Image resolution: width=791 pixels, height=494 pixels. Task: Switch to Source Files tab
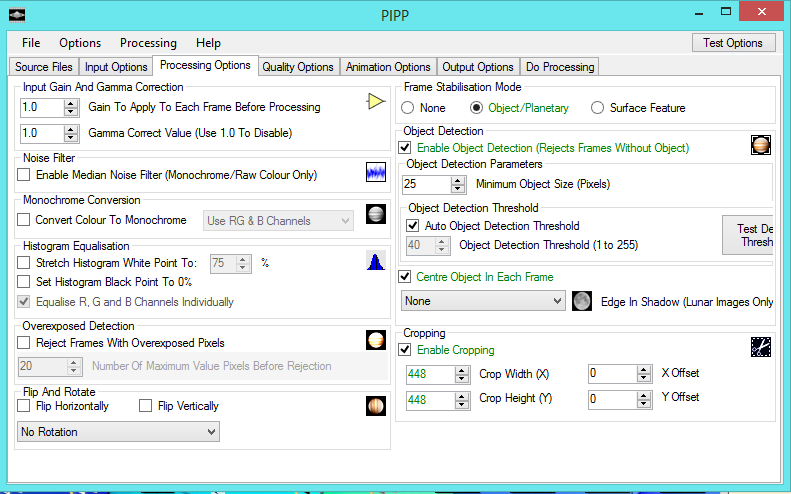43,67
